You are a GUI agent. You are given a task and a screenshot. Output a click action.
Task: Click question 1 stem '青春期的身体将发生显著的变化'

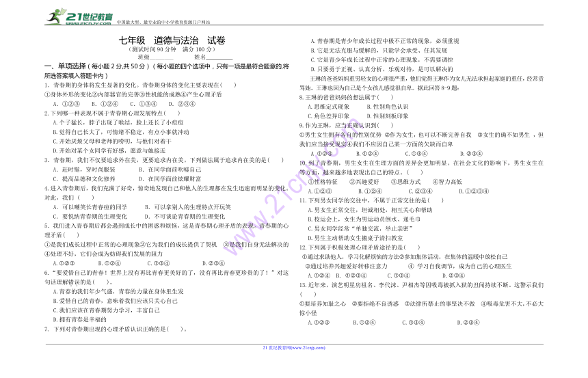click(x=140, y=85)
